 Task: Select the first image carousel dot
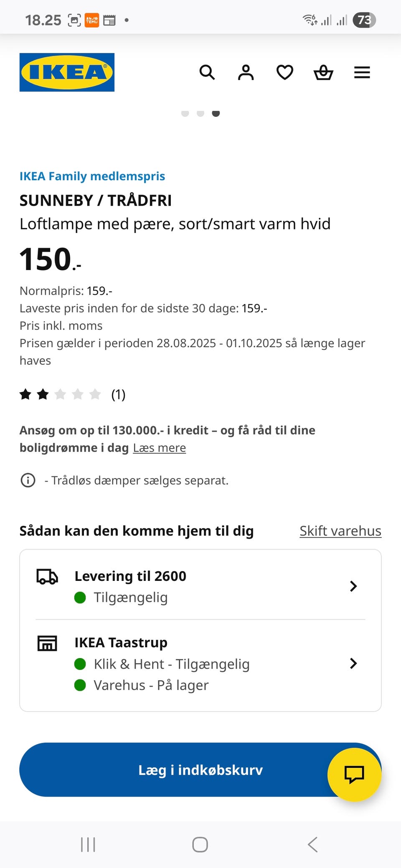click(x=185, y=113)
